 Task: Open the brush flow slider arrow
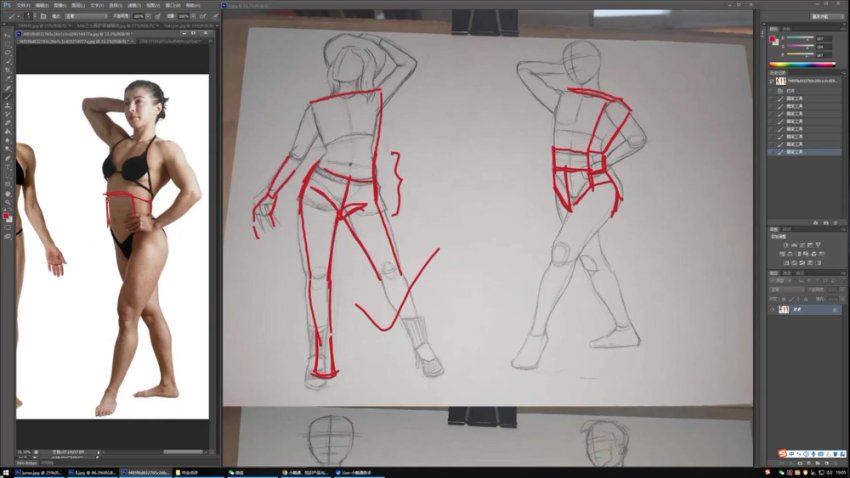pos(194,16)
